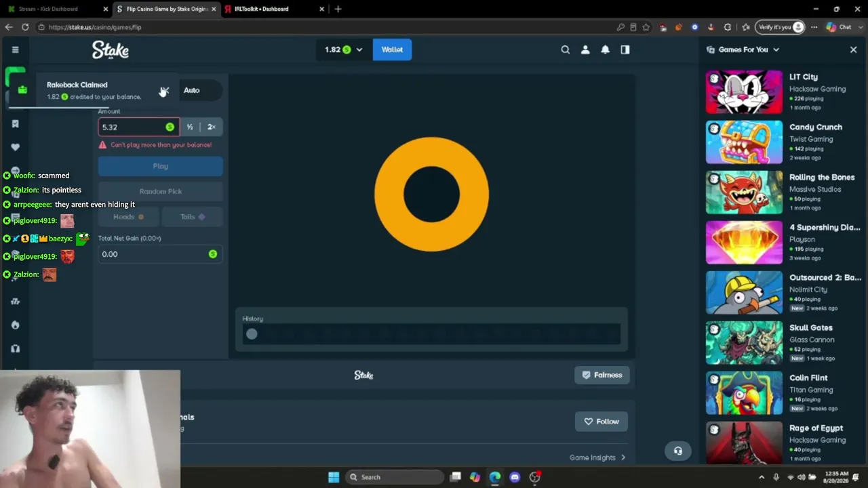The image size is (868, 488).
Task: Open the Skull Gates game thumbnail
Action: pos(744,343)
